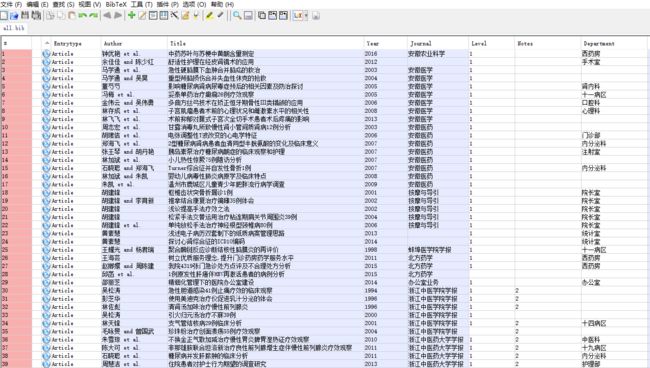Open the 视图 (V) menu
The height and width of the screenshot is (368, 650).
(x=90, y=4)
